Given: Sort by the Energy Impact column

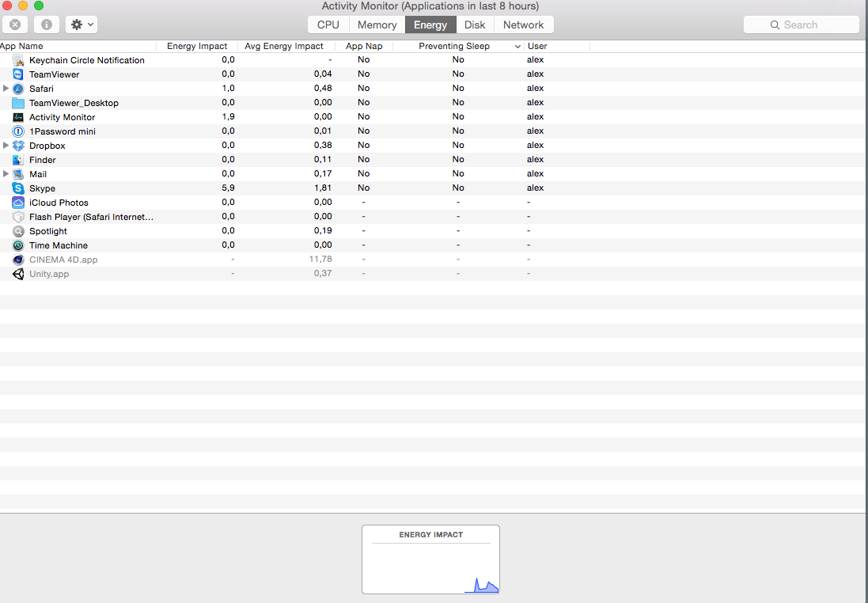Looking at the screenshot, I should point(197,46).
